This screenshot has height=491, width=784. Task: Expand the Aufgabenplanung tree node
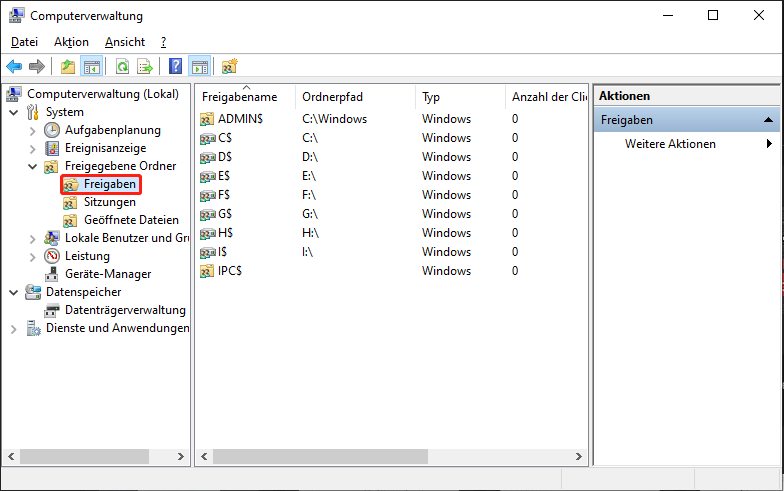pyautogui.click(x=32, y=130)
